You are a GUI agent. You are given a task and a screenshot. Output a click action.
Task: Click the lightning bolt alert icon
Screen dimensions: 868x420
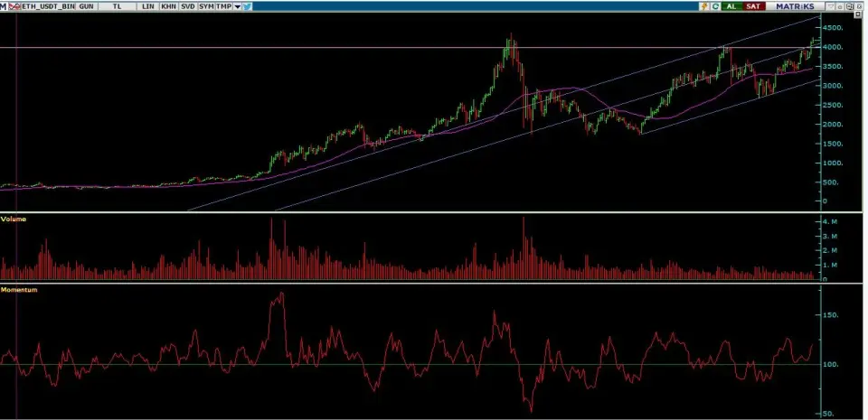click(704, 5)
